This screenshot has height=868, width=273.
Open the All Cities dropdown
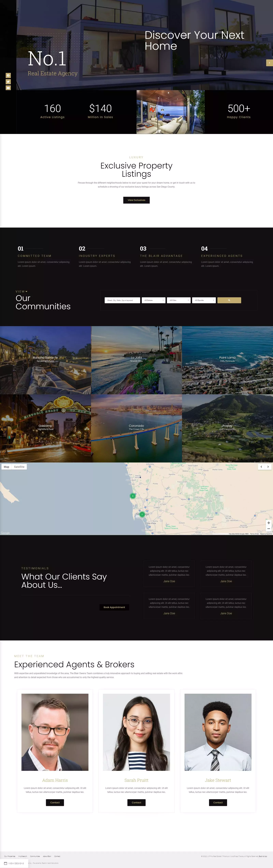[x=179, y=300]
